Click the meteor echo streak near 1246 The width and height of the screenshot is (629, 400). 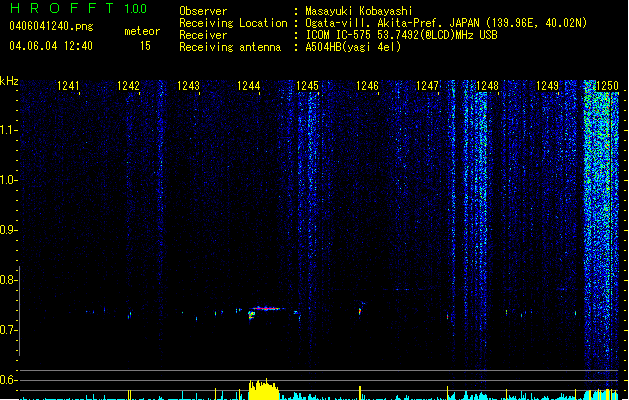(360, 311)
